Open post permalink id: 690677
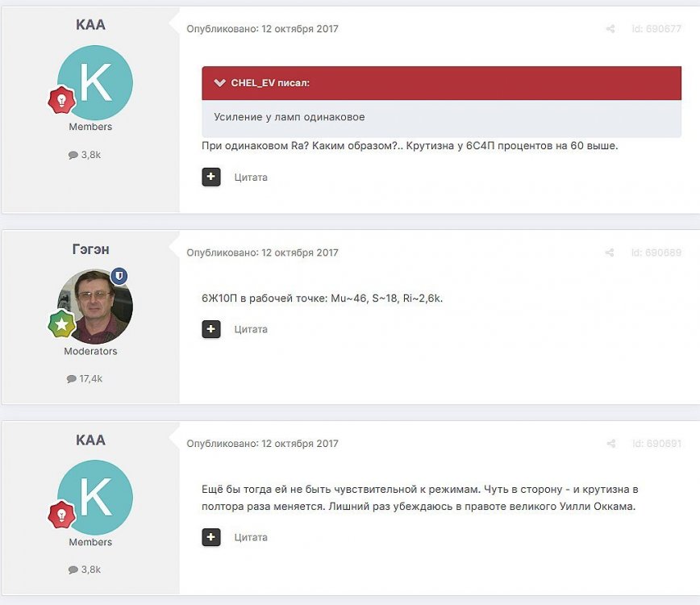700x605 pixels. point(656,29)
